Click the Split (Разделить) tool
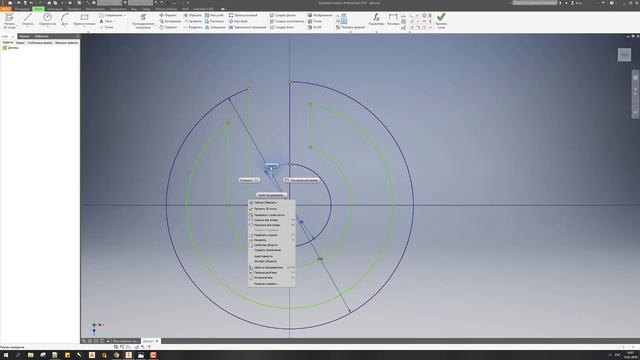640x360 pixels. (193, 27)
